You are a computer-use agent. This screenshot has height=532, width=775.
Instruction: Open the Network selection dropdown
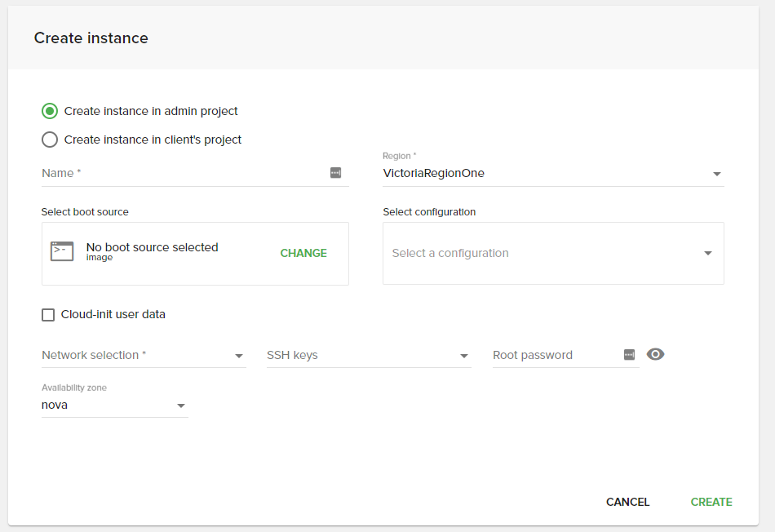click(144, 356)
